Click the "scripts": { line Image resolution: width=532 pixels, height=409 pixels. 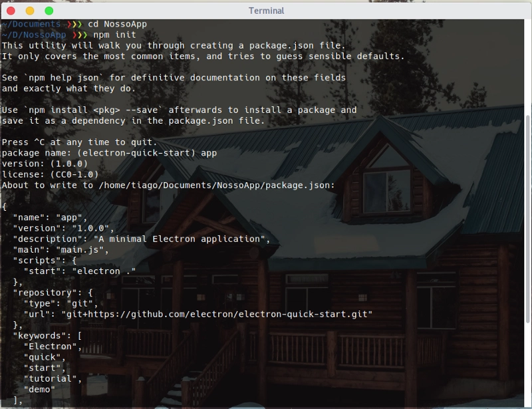[x=45, y=261]
